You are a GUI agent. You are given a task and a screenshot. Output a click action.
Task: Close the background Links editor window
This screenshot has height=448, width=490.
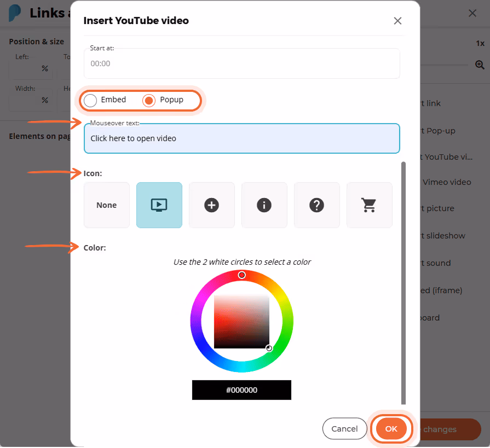coord(472,13)
